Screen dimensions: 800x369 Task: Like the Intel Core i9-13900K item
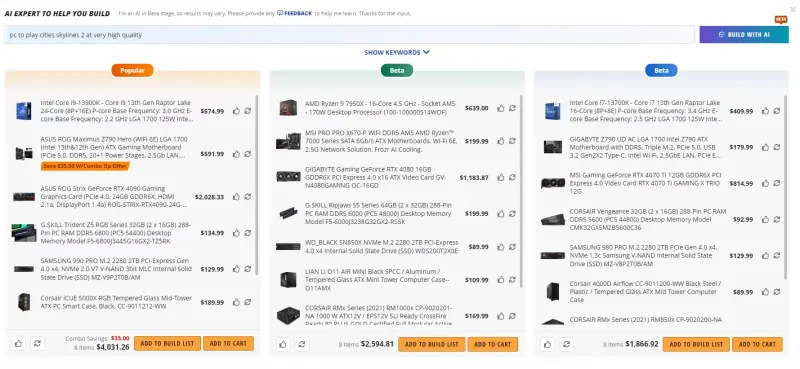[236, 111]
